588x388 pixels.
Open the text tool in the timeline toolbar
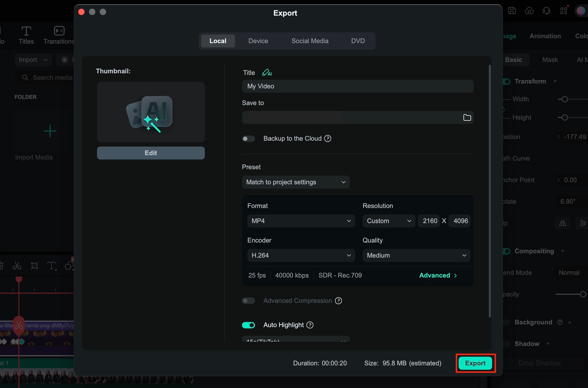[x=51, y=266]
